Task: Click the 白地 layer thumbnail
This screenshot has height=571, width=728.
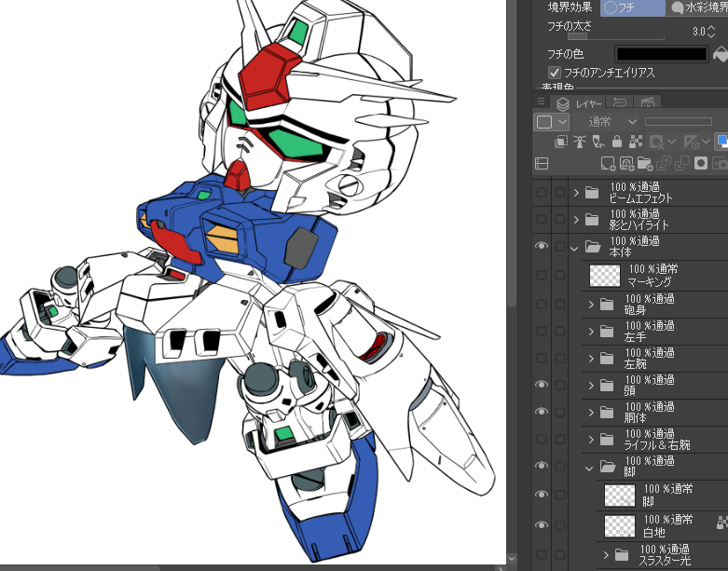Action: [x=620, y=525]
